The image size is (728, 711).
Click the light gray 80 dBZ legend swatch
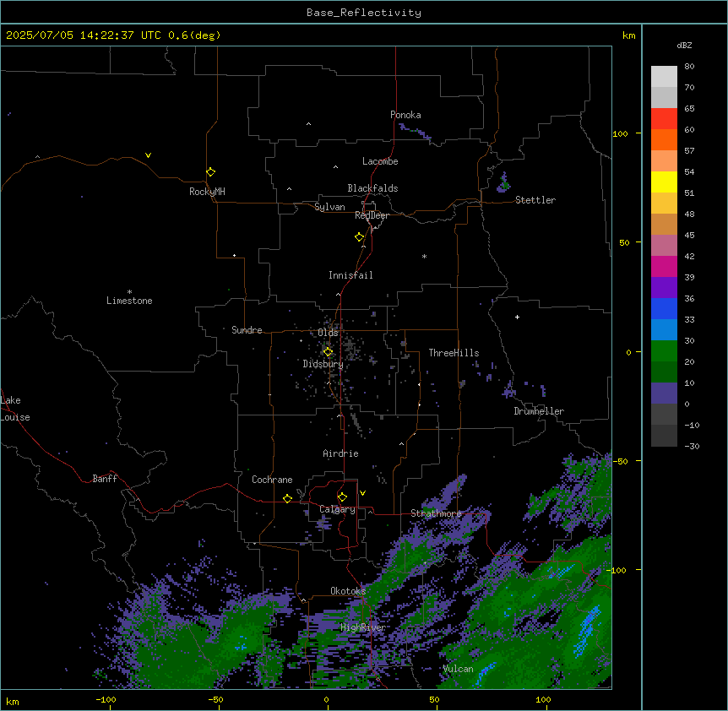tap(664, 77)
